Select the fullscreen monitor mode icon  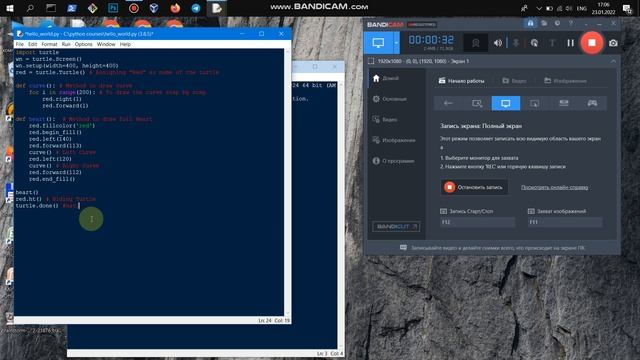pyautogui.click(x=506, y=103)
